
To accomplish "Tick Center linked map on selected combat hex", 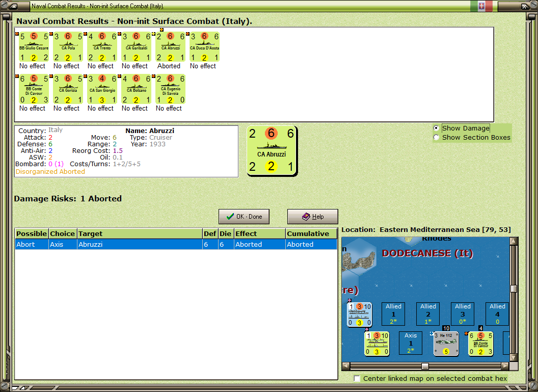I will coord(357,378).
